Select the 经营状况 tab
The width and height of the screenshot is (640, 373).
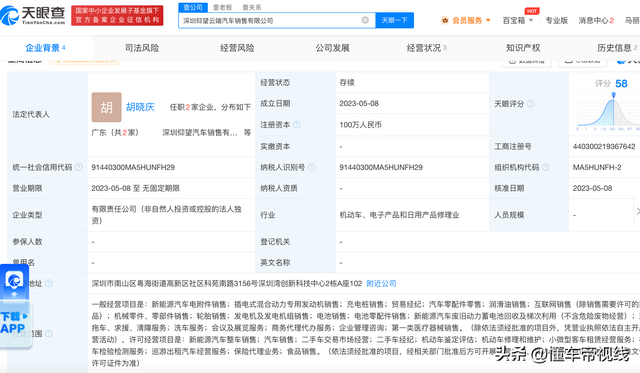(x=427, y=48)
